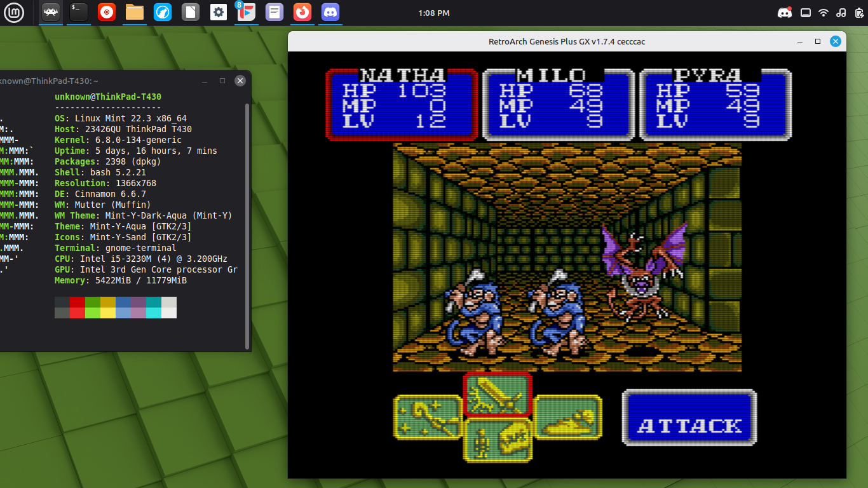Click the tray icon left of Wi-Fi

806,13
